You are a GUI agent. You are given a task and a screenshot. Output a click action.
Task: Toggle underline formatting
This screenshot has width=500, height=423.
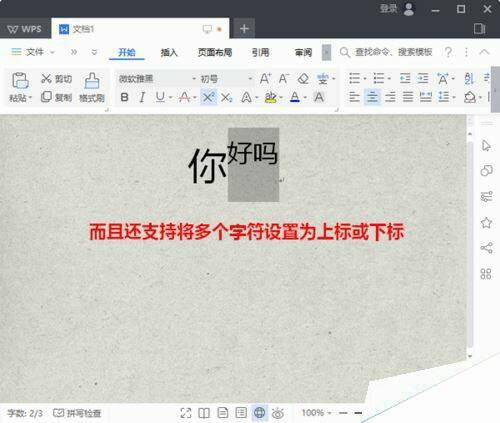tap(160, 97)
